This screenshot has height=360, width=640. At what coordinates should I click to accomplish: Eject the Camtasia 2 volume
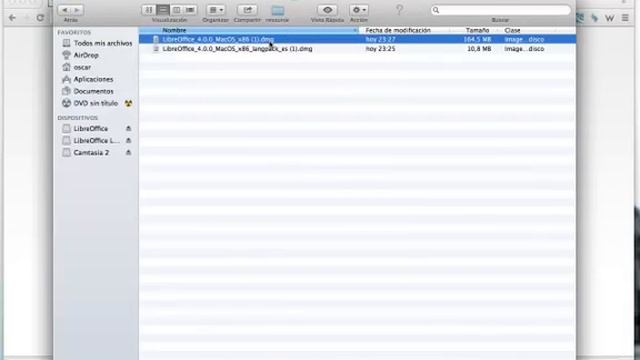(129, 153)
